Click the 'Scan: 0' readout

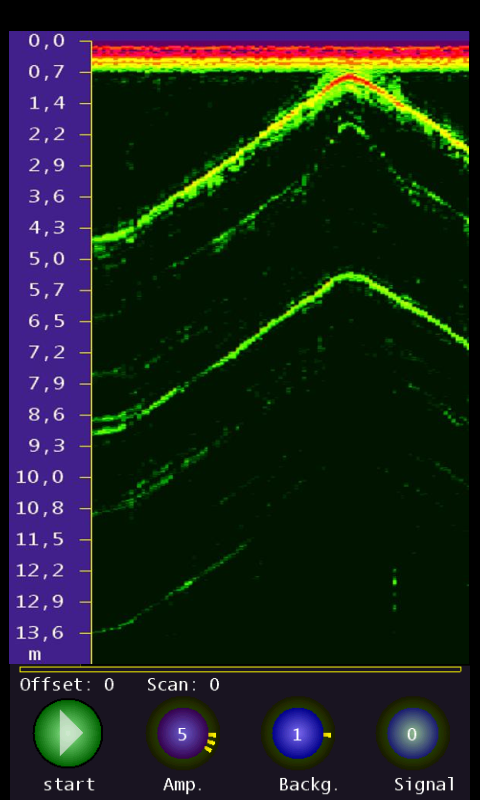[183, 685]
